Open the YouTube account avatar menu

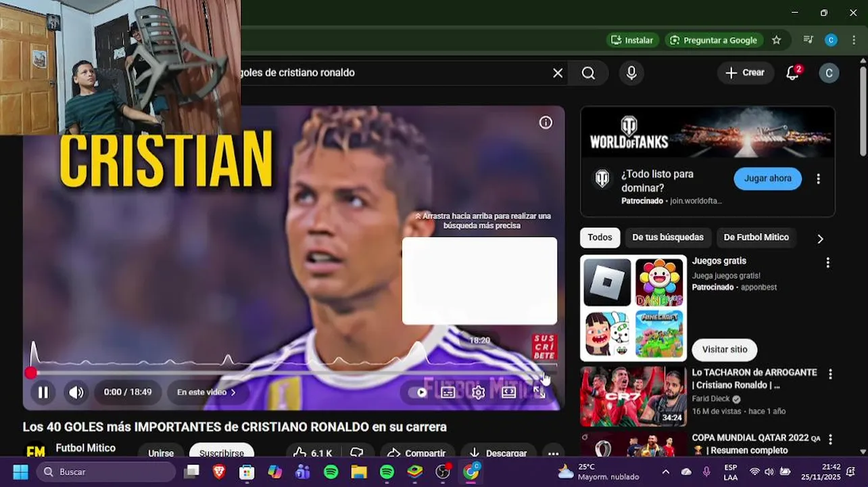pyautogui.click(x=829, y=73)
